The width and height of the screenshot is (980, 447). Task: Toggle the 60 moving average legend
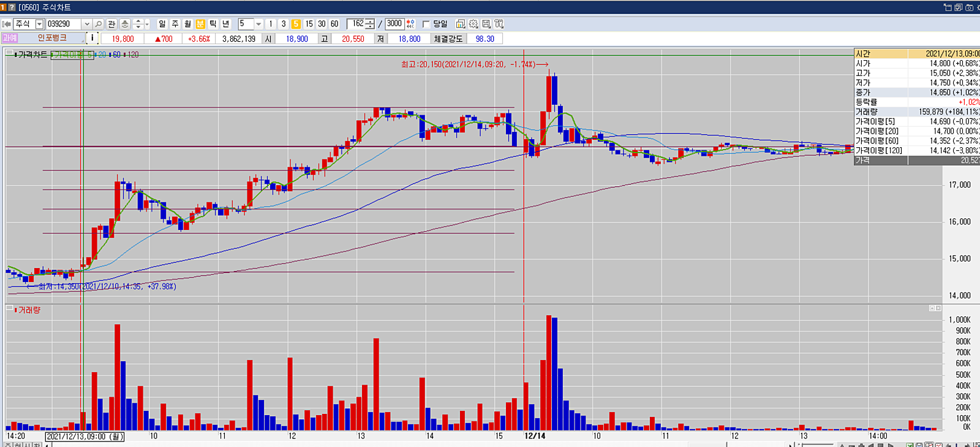pyautogui.click(x=116, y=55)
